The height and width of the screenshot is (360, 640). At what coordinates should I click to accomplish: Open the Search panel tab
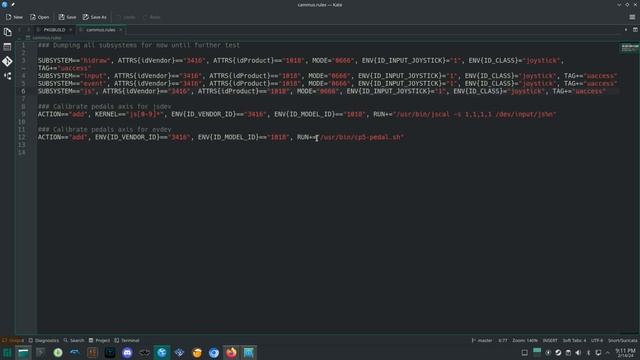point(74,340)
